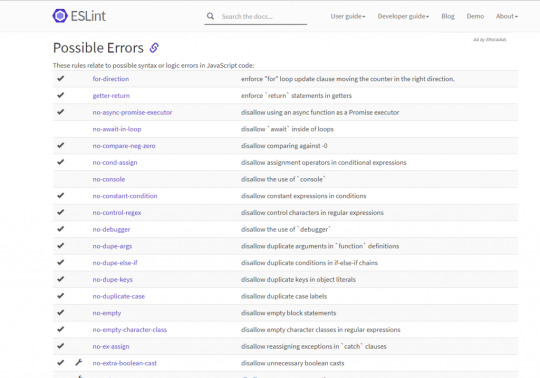Open the no-dupe-keys rule link
The width and height of the screenshot is (540, 378).
(x=112, y=280)
